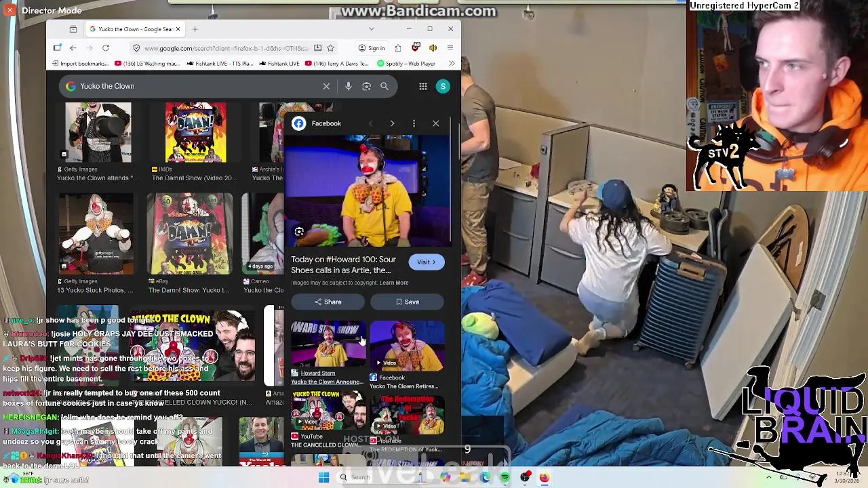Screen dimensions: 868x488
Task: Open the Google account avatar S
Action: point(443,86)
